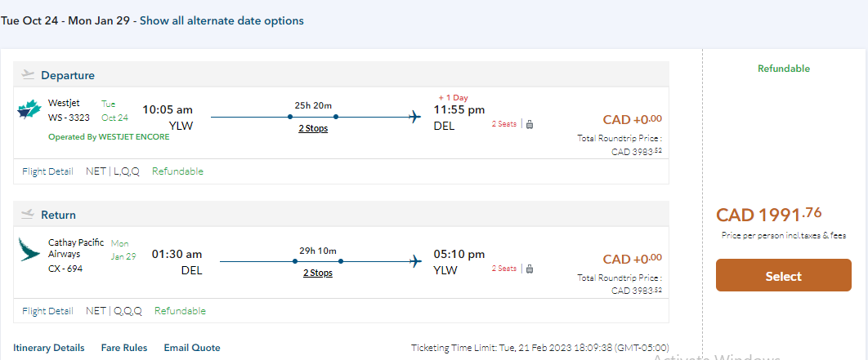Viewport: 868px width, 360px height.
Task: Click the baggage icon on departure flight
Action: click(530, 124)
